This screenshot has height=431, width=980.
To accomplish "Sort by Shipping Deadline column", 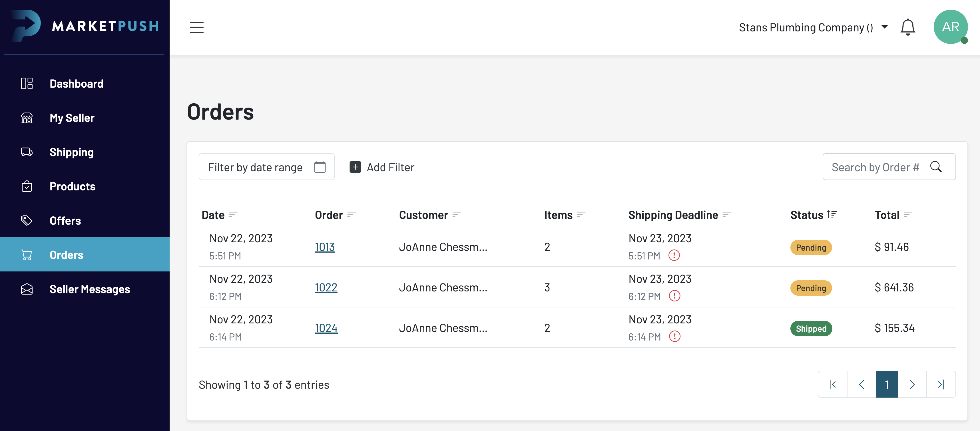I will [x=727, y=215].
